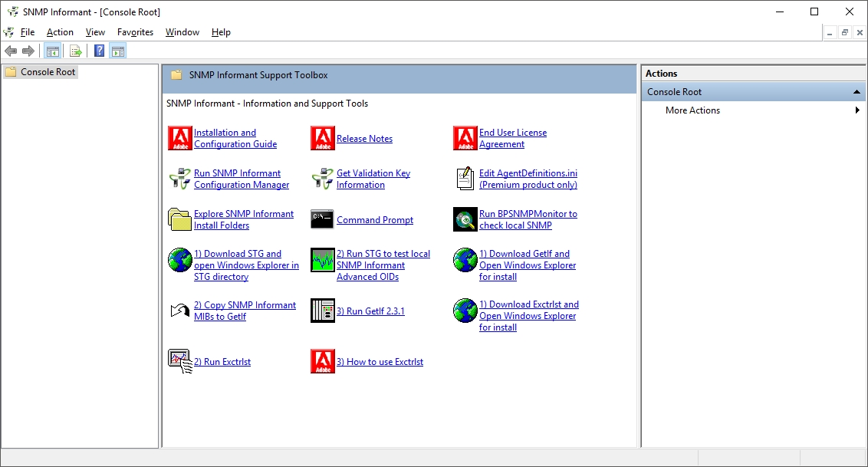Click the 2) Copy SNMP Informant MIBs link
This screenshot has width=868, height=467.
245,311
